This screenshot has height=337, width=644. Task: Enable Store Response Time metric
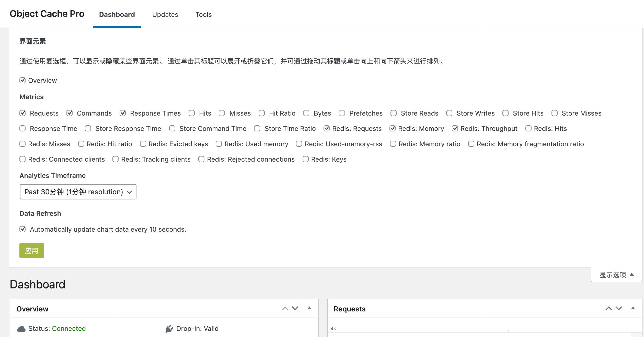(88, 129)
